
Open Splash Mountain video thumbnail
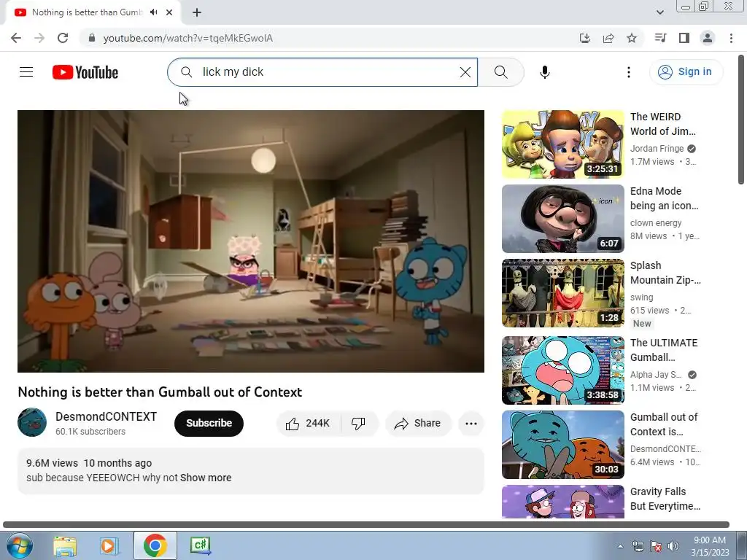pos(562,293)
